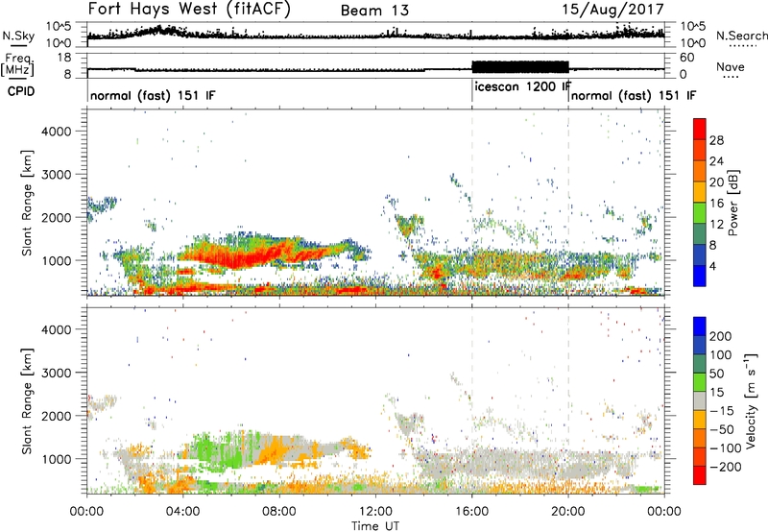
Task: Click the "15" label on the velocity colorbar
Action: (x=716, y=393)
